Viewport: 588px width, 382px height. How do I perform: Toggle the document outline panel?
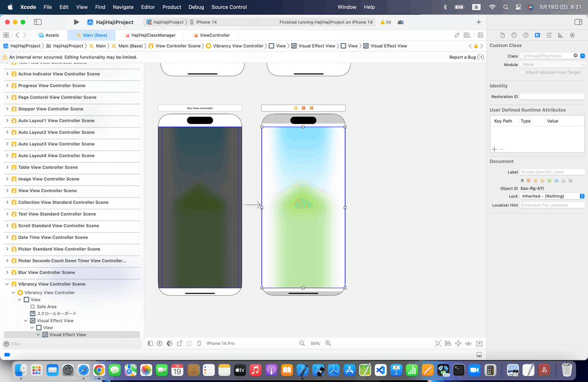coord(150,343)
